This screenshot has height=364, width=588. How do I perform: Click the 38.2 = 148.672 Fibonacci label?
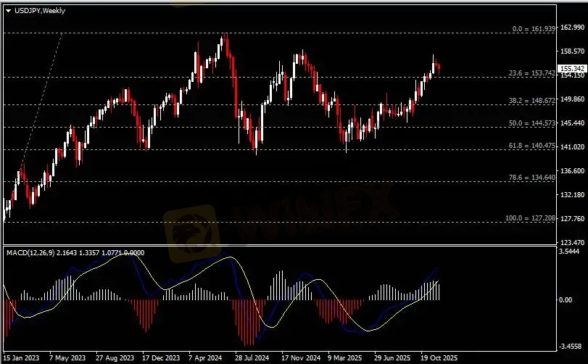point(532,101)
